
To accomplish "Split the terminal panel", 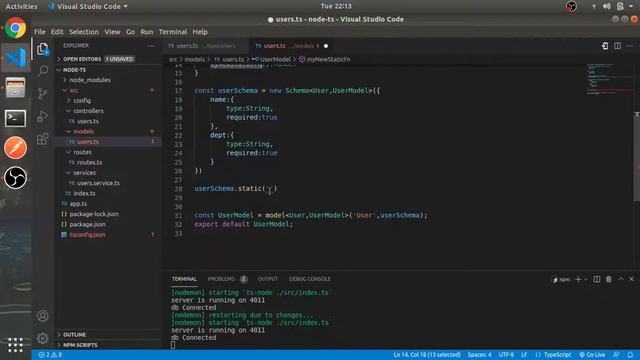I will pyautogui.click(x=597, y=279).
